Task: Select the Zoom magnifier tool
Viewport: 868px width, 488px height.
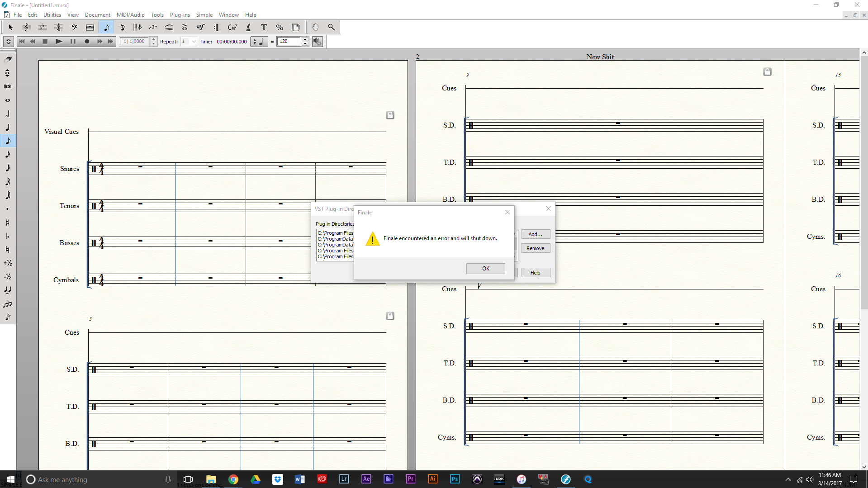Action: [x=332, y=28]
